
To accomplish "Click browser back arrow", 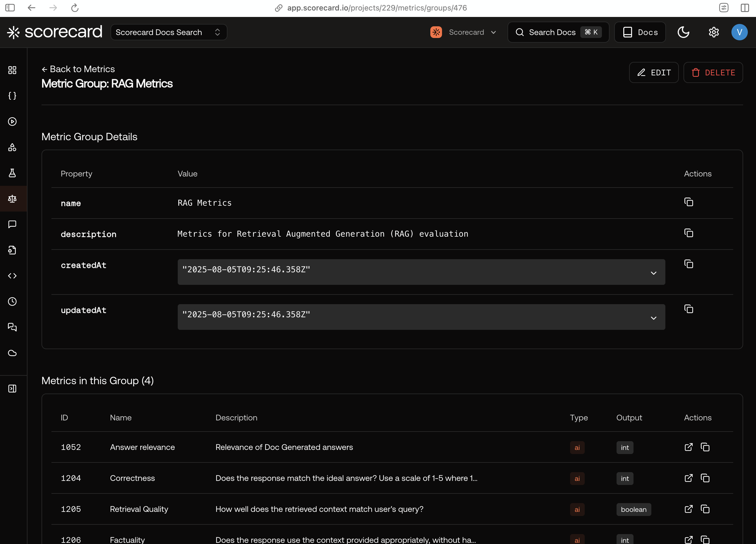I will (x=31, y=8).
